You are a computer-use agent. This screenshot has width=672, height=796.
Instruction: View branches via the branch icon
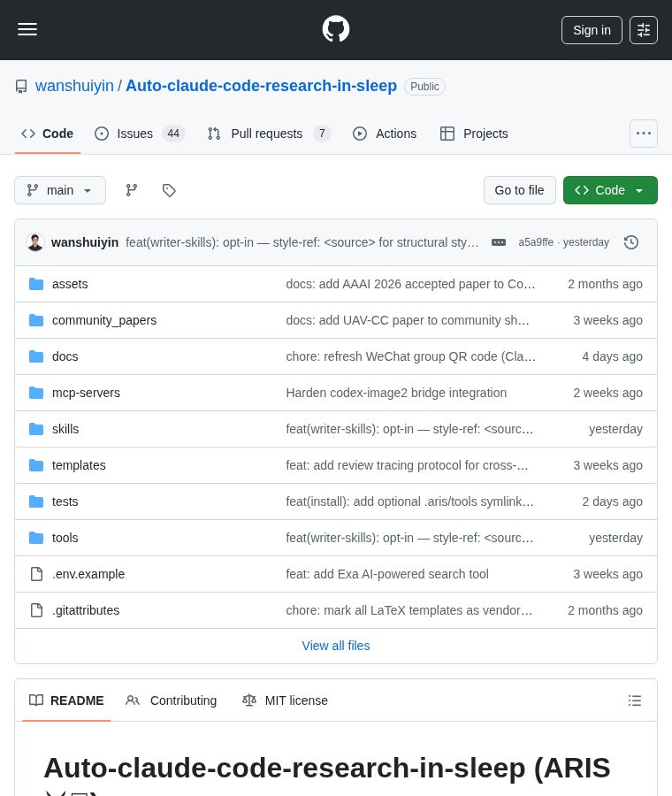(132, 190)
